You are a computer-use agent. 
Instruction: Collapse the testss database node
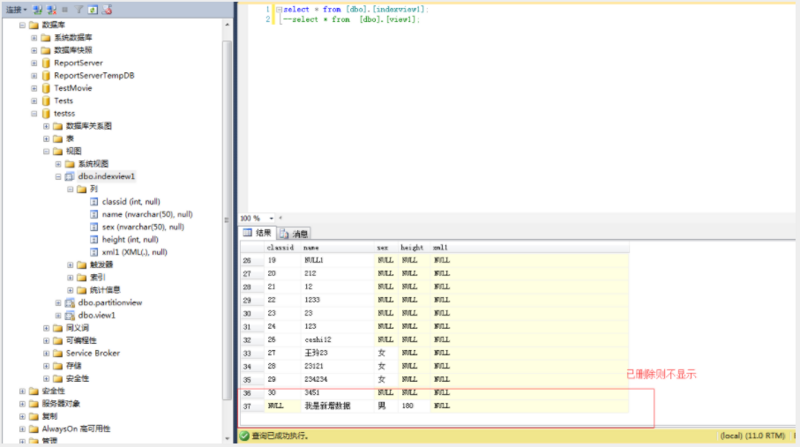[x=34, y=113]
